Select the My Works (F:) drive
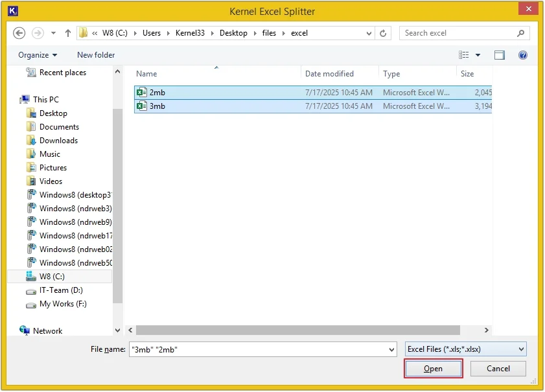Image resolution: width=545 pixels, height=392 pixels. pyautogui.click(x=56, y=304)
